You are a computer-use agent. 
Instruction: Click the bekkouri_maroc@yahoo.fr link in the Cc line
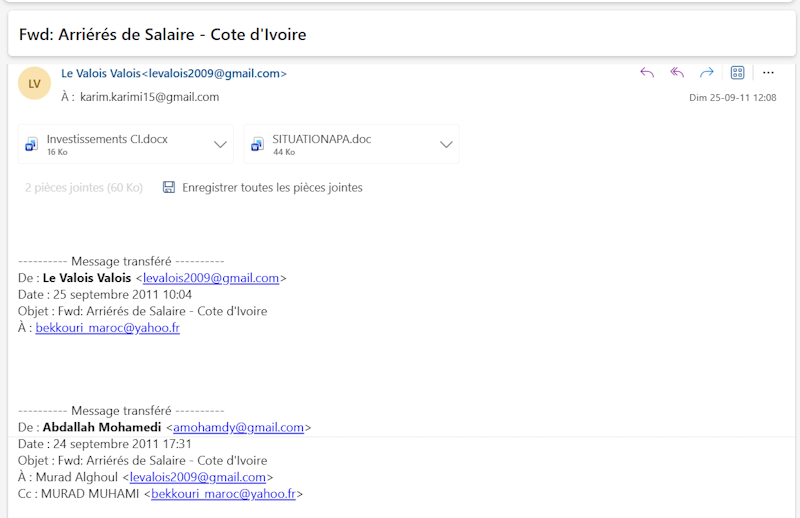tap(223, 493)
